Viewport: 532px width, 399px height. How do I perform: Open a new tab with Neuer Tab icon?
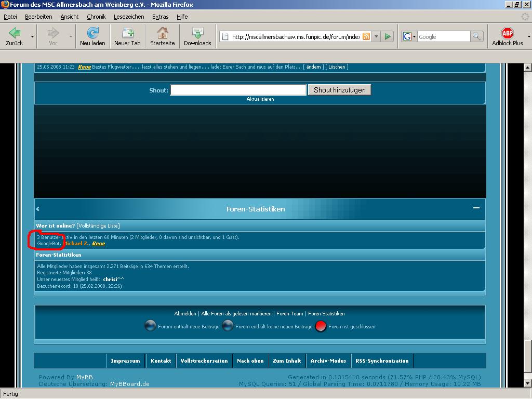tap(127, 33)
